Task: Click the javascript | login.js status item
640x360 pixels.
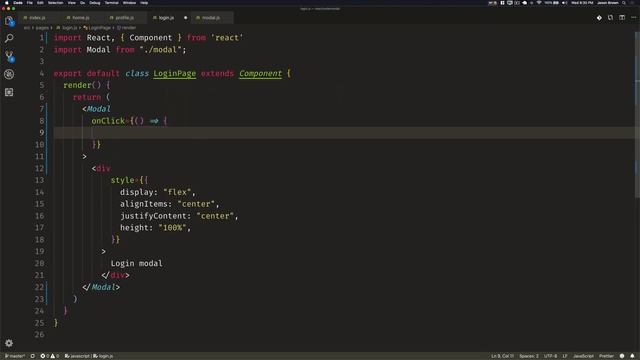Action: point(89,356)
